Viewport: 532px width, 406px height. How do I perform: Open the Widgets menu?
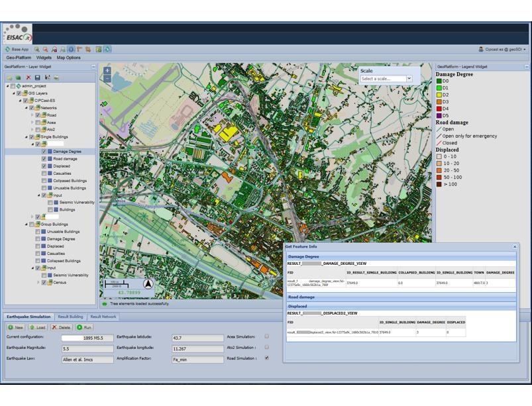coord(44,58)
